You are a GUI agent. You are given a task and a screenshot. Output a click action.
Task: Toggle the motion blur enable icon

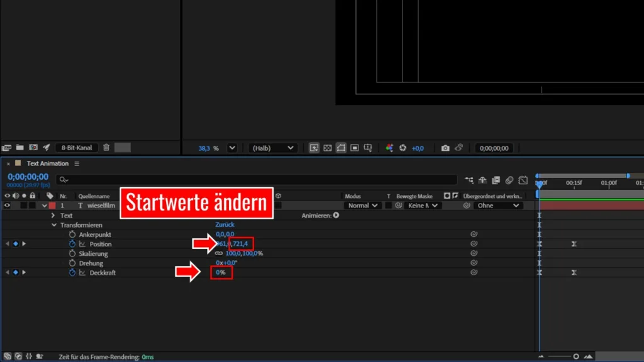[509, 180]
